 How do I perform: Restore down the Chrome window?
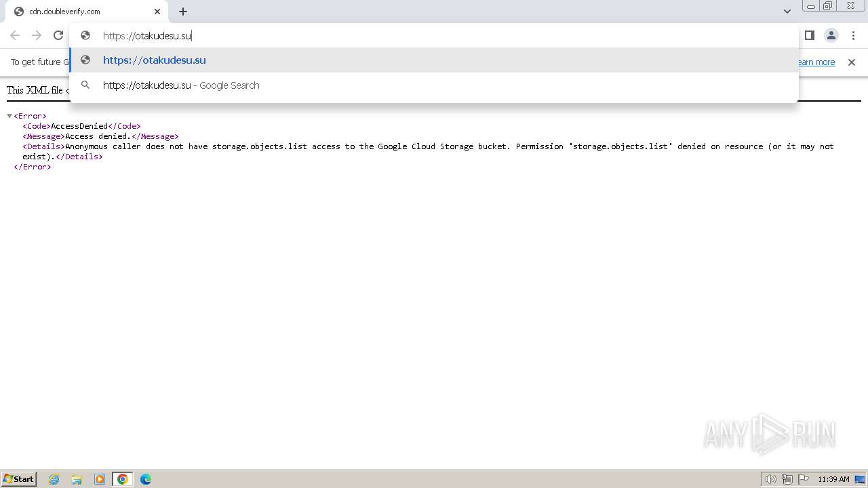[x=828, y=6]
